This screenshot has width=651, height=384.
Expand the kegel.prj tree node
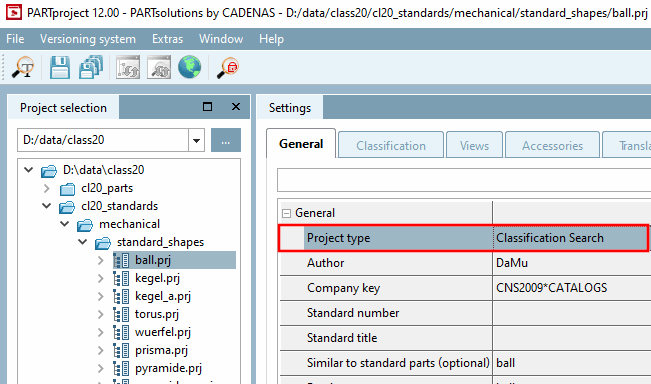(x=100, y=278)
